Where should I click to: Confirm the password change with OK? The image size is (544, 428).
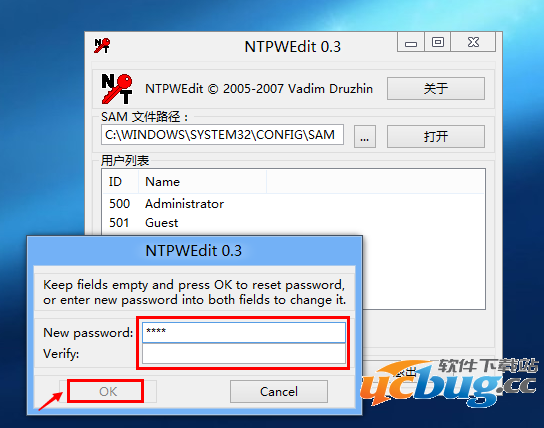pos(108,391)
